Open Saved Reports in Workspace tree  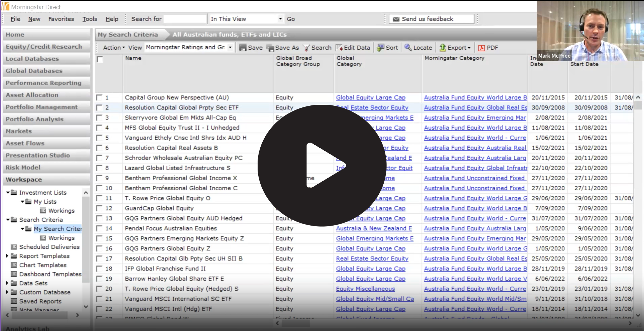coord(40,301)
